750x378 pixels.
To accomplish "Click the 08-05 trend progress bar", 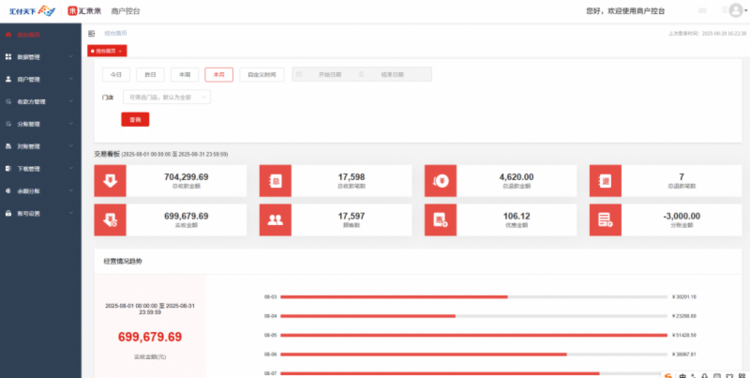I will pos(474,335).
